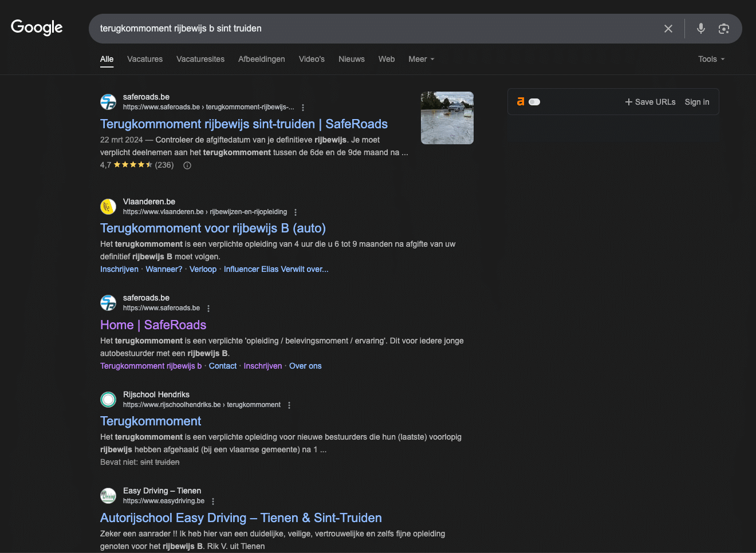The height and width of the screenshot is (553, 756).
Task: Open three-dot menu for Easy Driving result
Action: [x=213, y=501]
